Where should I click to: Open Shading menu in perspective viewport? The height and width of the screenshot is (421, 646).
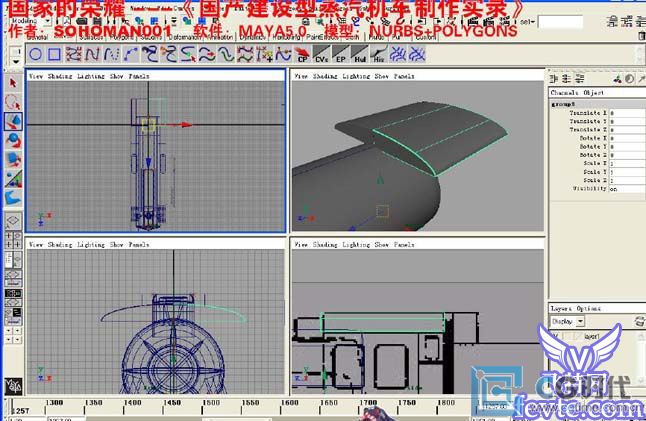[x=324, y=76]
